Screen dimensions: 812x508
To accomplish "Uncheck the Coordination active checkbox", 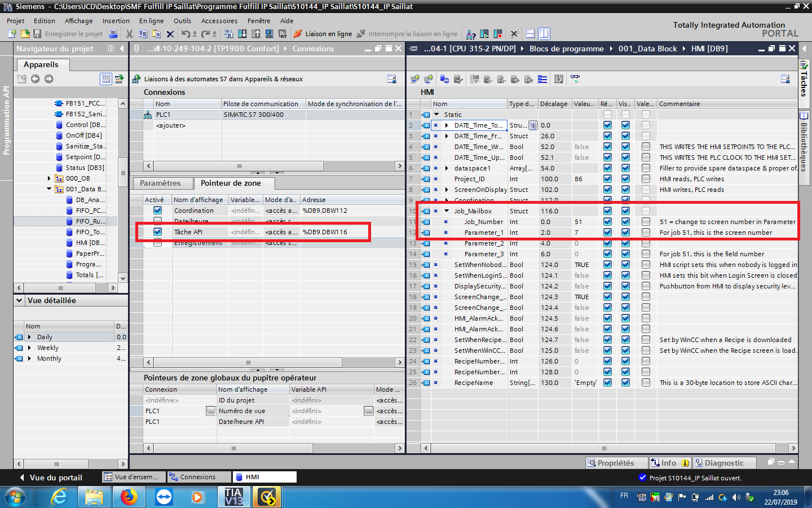I will 157,211.
